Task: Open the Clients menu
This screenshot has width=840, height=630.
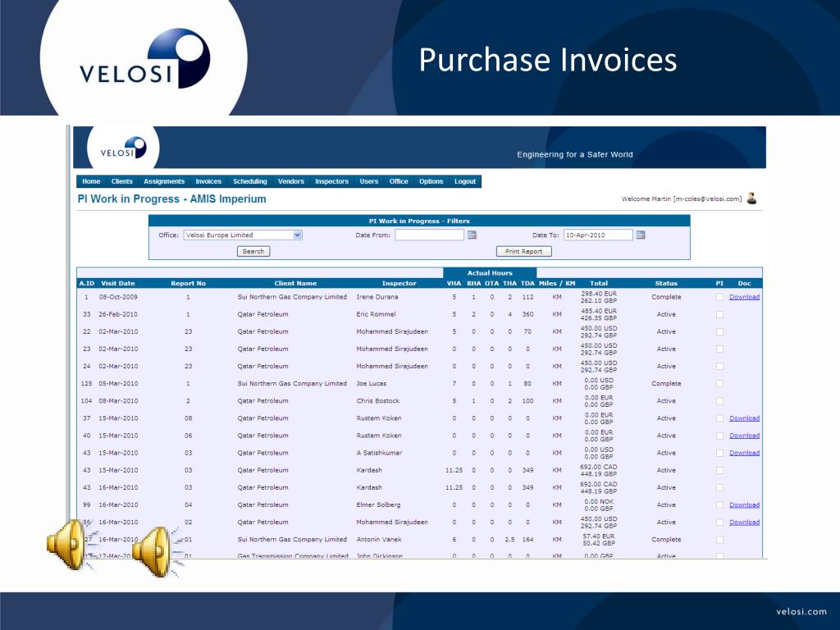Action: 121,181
